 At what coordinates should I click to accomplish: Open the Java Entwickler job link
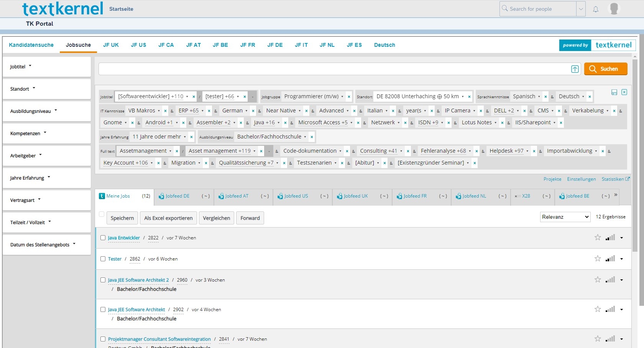pos(124,238)
